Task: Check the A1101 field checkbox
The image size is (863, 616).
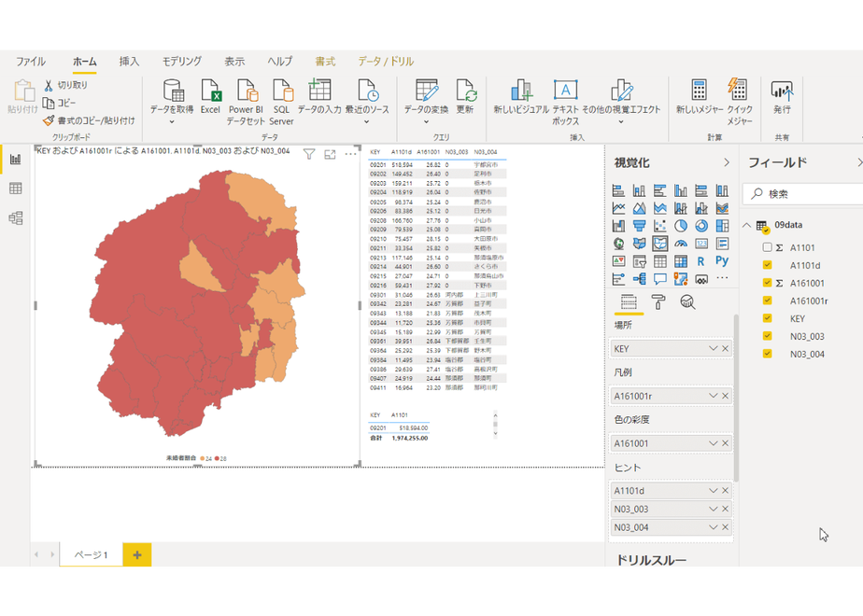Action: (767, 247)
